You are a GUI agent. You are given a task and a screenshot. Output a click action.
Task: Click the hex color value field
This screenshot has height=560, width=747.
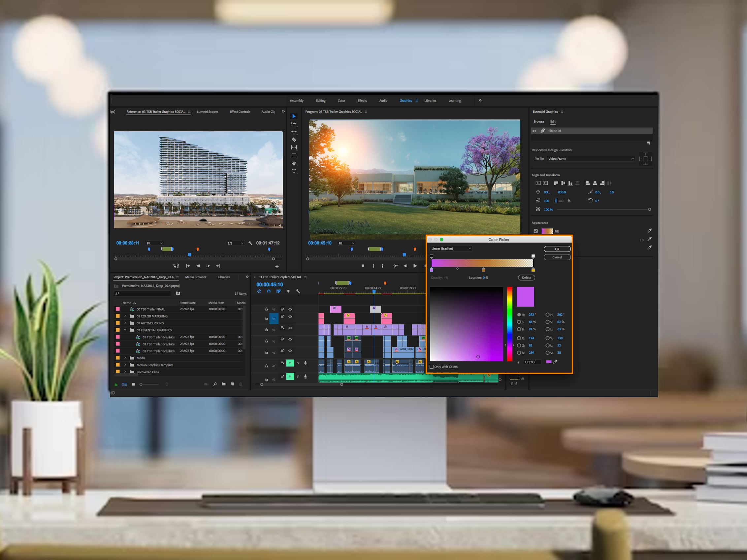pyautogui.click(x=532, y=362)
